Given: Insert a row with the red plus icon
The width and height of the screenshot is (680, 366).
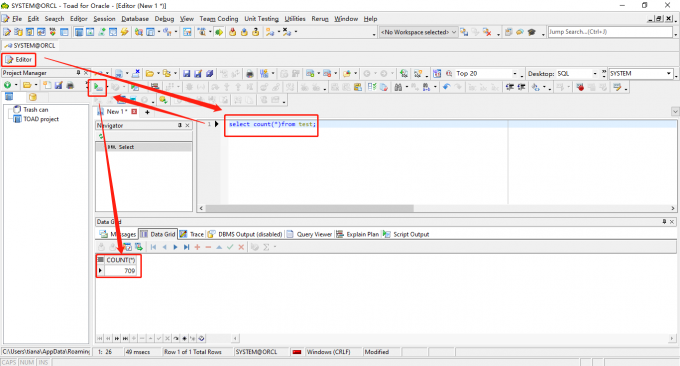Looking at the screenshot, I should click(197, 247).
